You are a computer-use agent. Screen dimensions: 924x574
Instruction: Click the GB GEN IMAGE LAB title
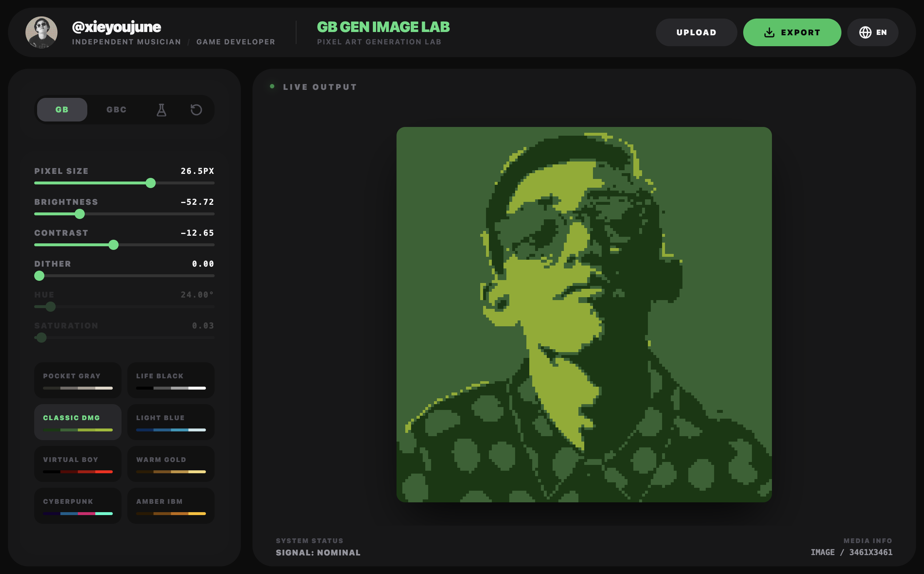pyautogui.click(x=383, y=27)
